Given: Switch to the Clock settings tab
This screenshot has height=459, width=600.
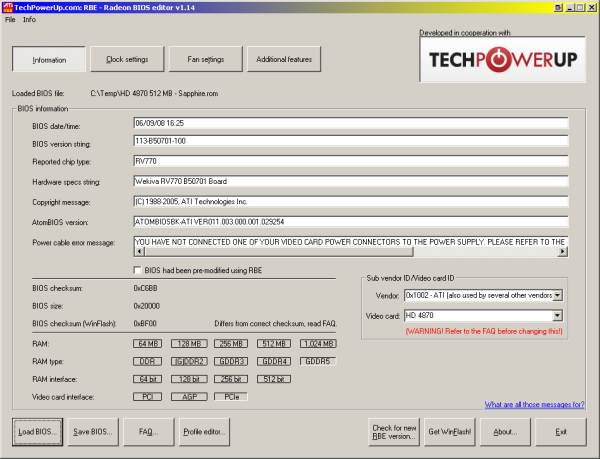Looking at the screenshot, I should 127,59.
